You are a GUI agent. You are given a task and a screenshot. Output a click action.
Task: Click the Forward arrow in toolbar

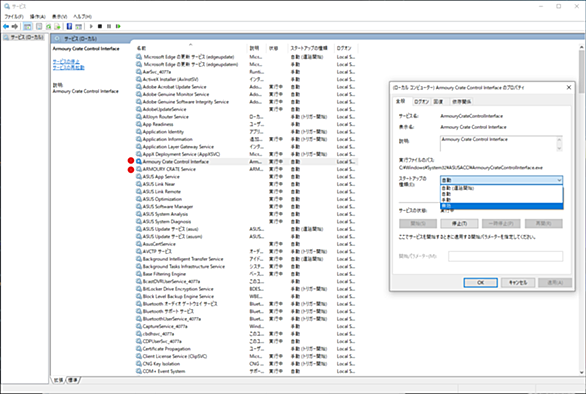pyautogui.click(x=15, y=27)
